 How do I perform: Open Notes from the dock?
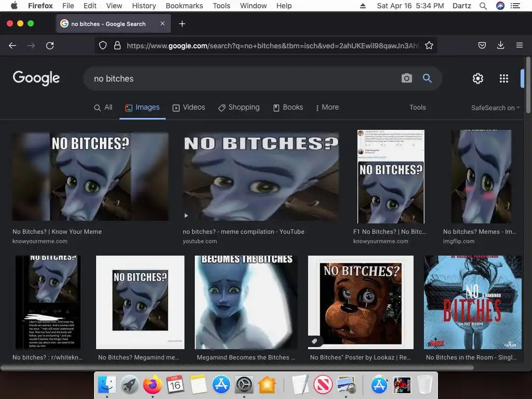pos(198,385)
